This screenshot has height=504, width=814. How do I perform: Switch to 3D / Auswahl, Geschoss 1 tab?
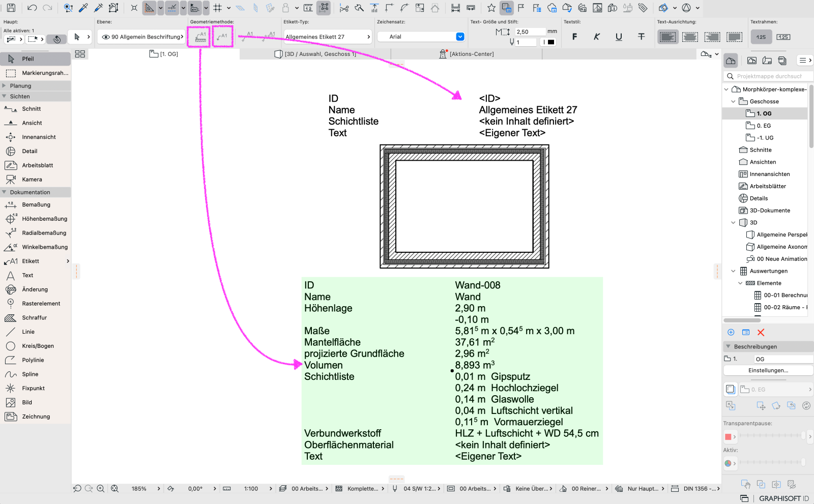pos(315,54)
